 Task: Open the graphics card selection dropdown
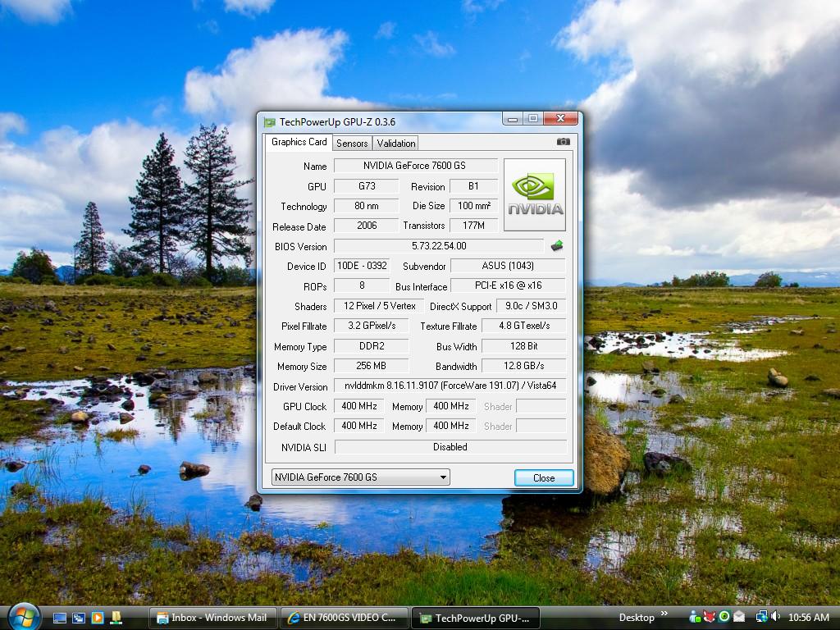(361, 477)
